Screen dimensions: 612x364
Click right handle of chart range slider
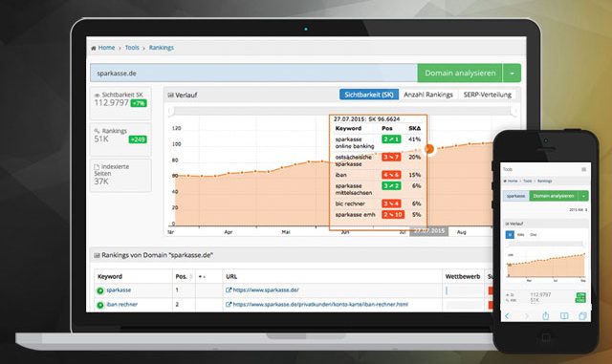pyautogui.click(x=514, y=112)
